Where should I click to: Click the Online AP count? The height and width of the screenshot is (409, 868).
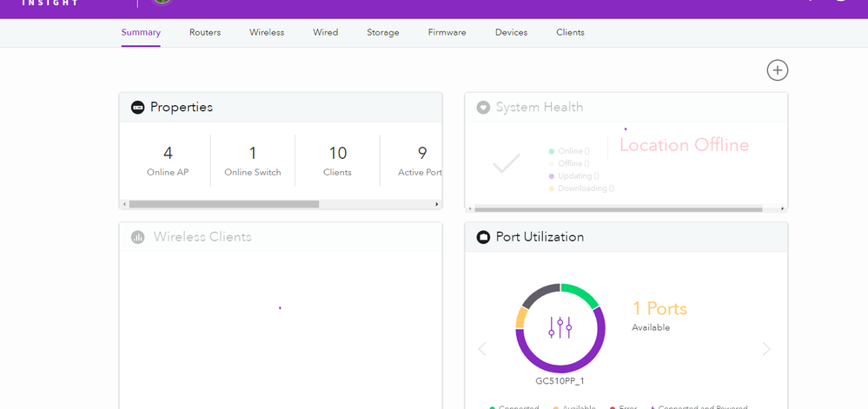(x=168, y=154)
